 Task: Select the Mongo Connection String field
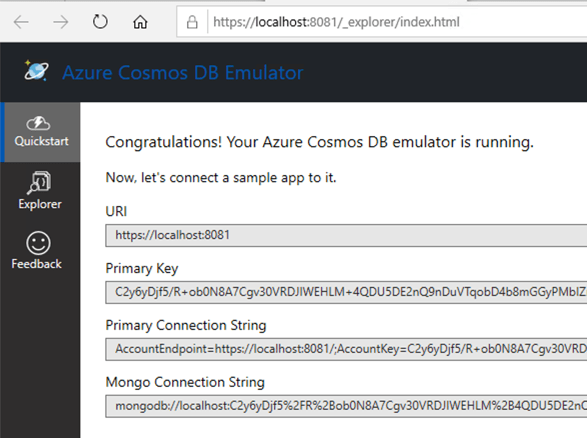pos(346,406)
